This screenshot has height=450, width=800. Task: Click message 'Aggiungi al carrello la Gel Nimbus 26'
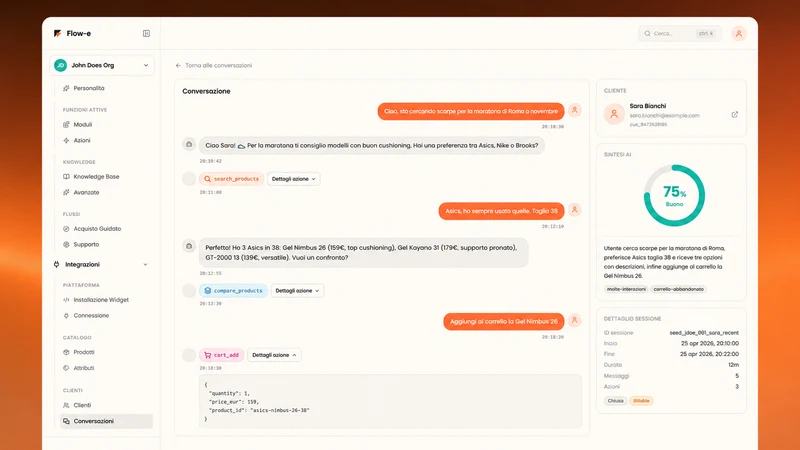pyautogui.click(x=504, y=321)
